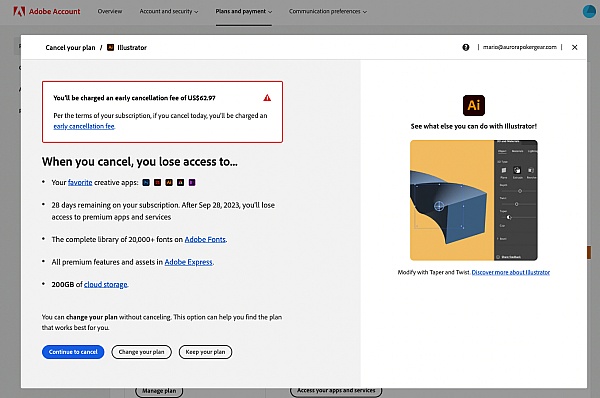The width and height of the screenshot is (600, 398).
Task: Open the favorite link
Action: pyautogui.click(x=80, y=183)
